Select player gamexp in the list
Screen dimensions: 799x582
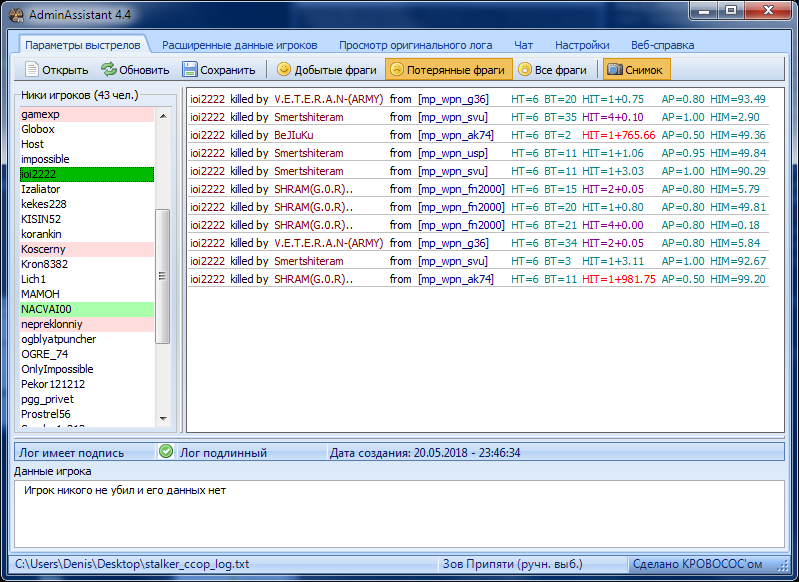point(87,114)
